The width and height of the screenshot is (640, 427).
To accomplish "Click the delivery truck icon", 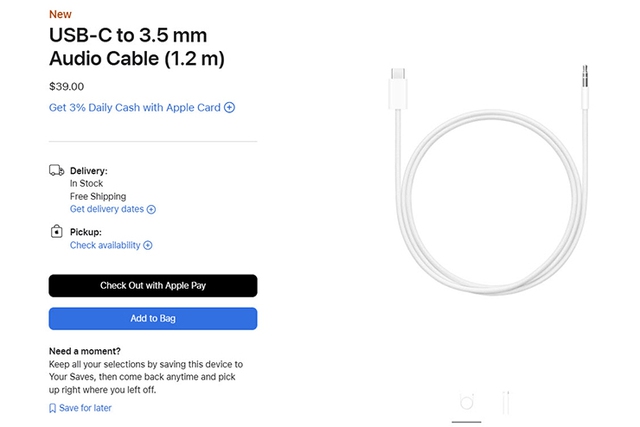I will click(x=56, y=170).
